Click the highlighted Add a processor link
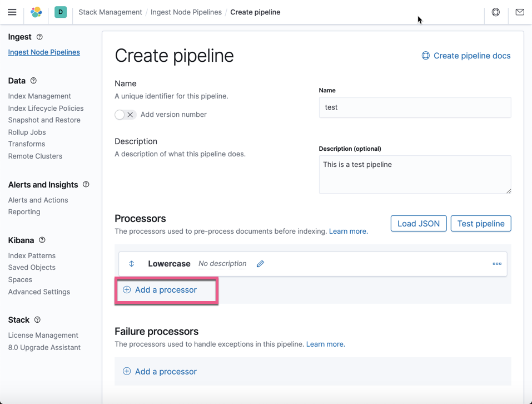Viewport: 532px width, 404px height. tap(166, 289)
